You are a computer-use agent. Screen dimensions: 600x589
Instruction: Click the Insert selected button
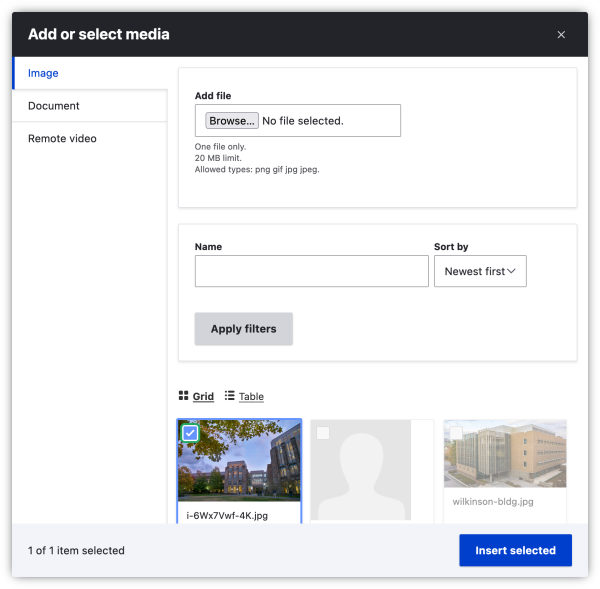tap(515, 550)
